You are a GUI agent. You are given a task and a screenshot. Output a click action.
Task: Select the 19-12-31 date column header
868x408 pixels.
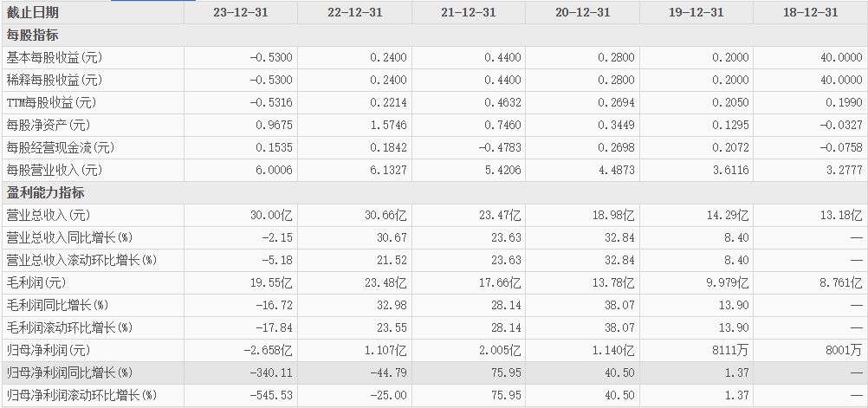pyautogui.click(x=696, y=12)
